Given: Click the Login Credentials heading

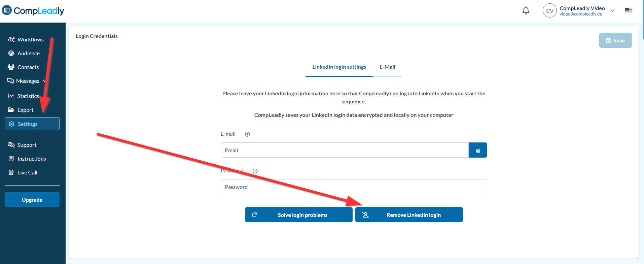Looking at the screenshot, I should pyautogui.click(x=97, y=36).
